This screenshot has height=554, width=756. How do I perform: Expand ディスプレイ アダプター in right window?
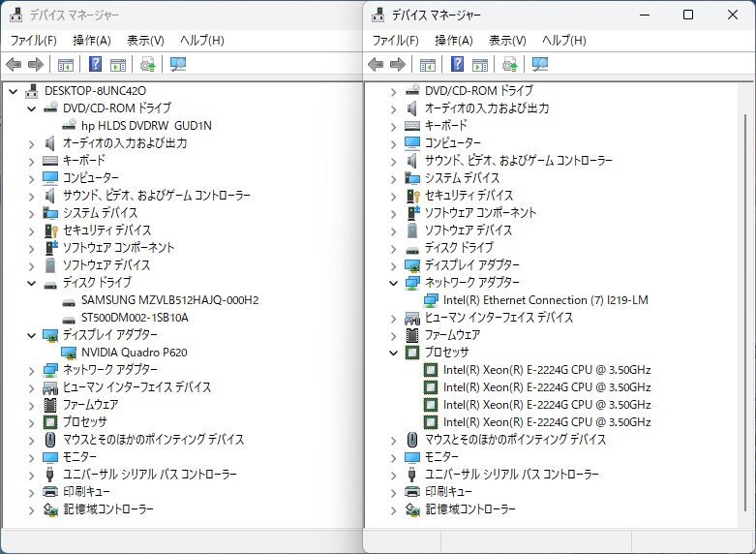click(393, 265)
